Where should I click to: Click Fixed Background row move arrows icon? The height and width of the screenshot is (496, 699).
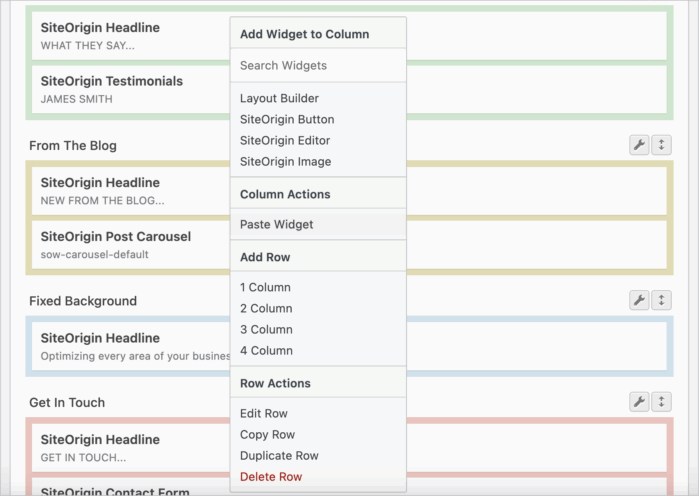click(x=661, y=300)
